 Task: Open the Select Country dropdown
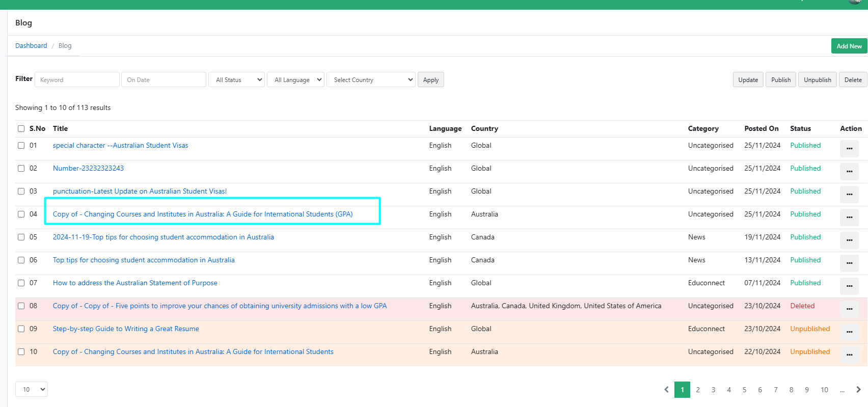click(371, 80)
